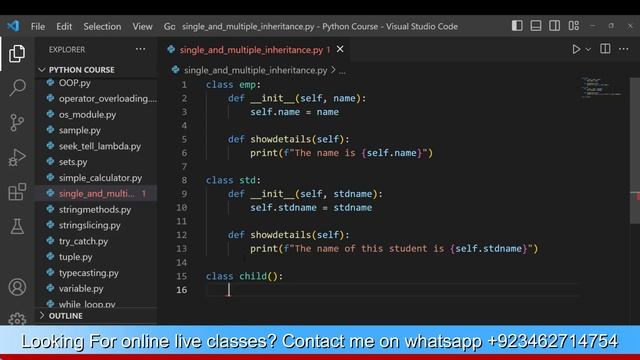
Task: Run the Python file with play button
Action: 576,49
